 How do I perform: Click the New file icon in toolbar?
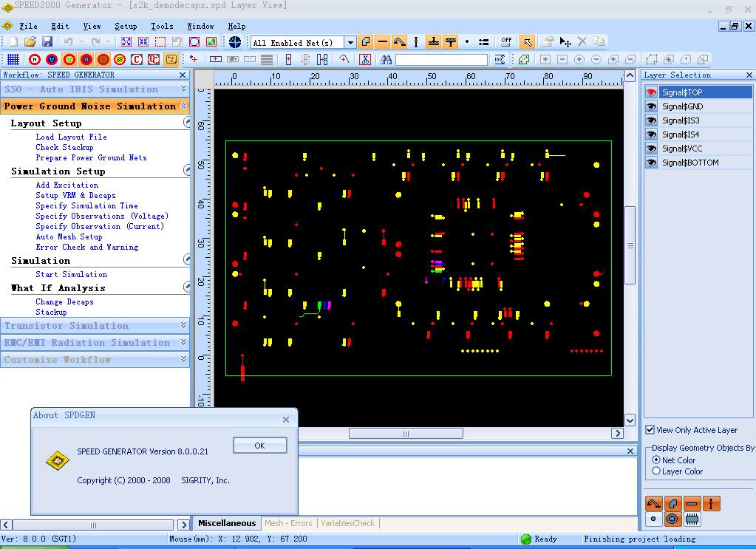(13, 42)
